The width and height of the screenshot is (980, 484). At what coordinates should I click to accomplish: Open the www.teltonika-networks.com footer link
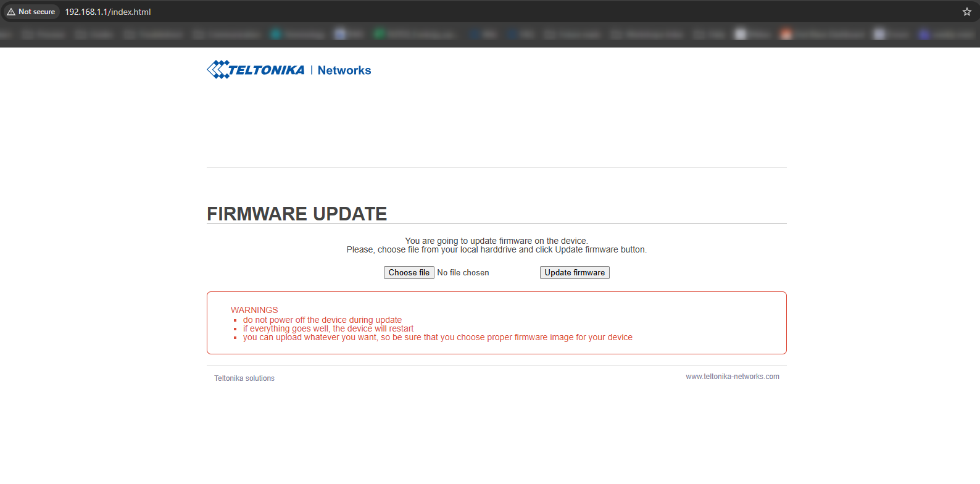point(732,377)
